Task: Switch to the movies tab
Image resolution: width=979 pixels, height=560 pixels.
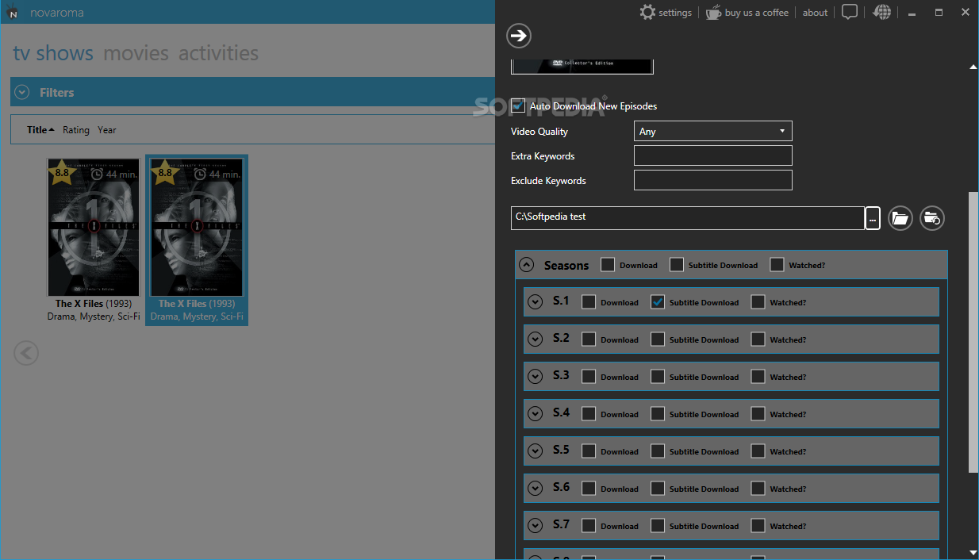Action: pos(136,53)
